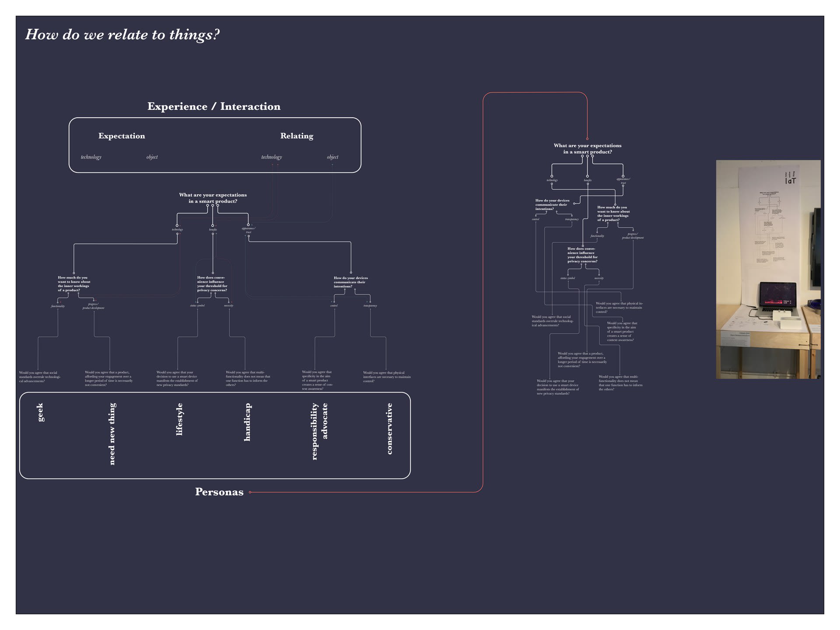Click the 'What are your expectations' question under Experience / Interaction
Viewport: 840px width, 630px height.
pos(213,198)
